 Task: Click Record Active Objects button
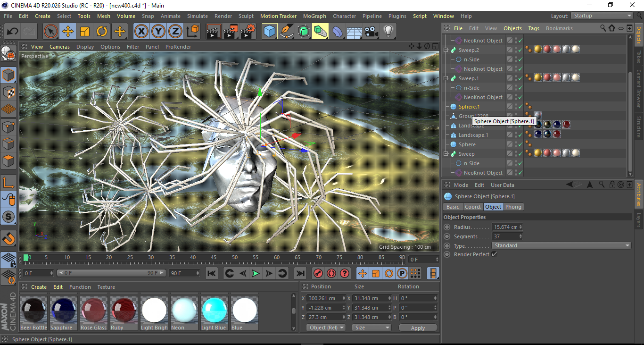coord(318,273)
